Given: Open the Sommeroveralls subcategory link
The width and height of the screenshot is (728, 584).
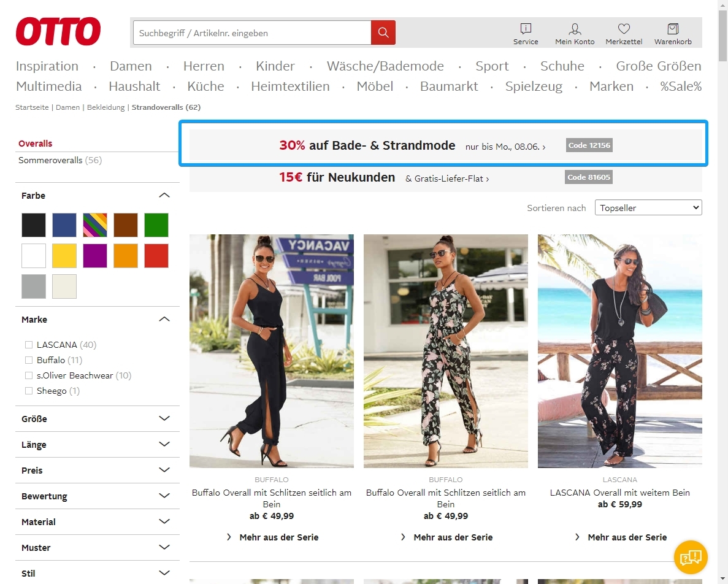Looking at the screenshot, I should tap(50, 160).
